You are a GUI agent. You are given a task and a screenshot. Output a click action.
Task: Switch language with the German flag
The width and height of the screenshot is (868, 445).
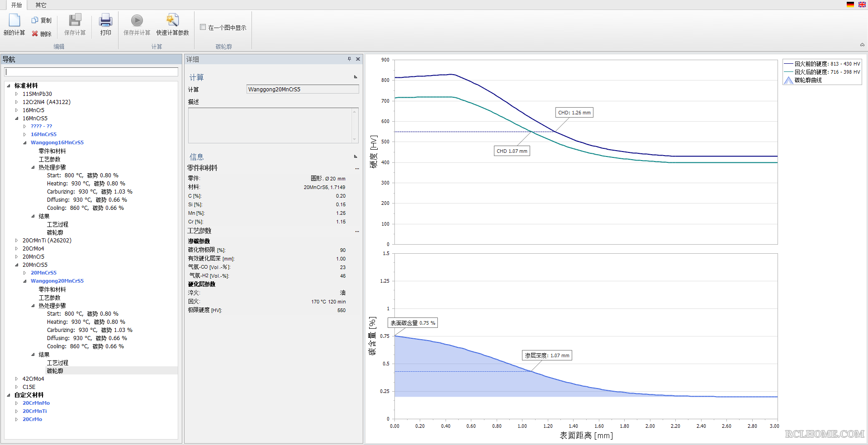tap(850, 5)
